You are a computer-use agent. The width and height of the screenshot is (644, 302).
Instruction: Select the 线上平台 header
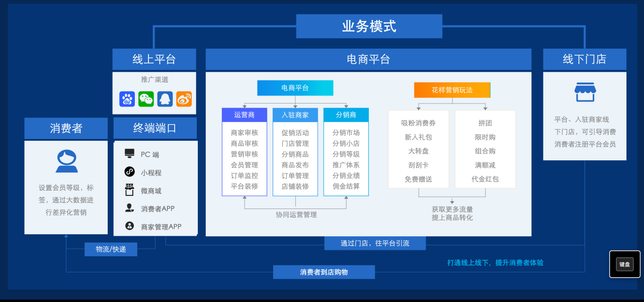click(154, 59)
